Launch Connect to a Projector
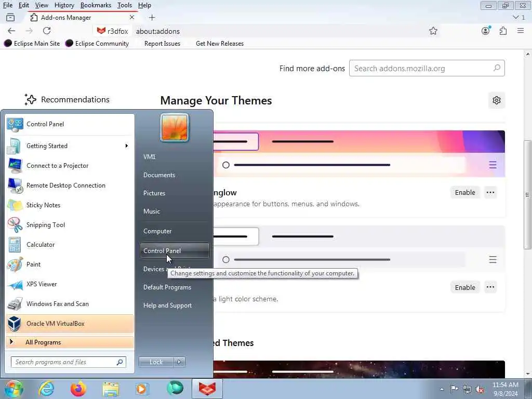 (x=70, y=166)
